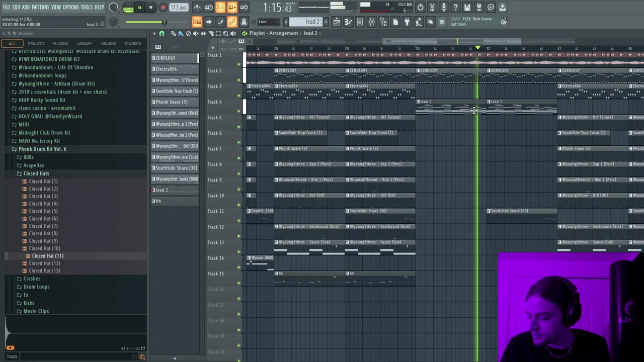Screen dimensions: 644x362
Task: Select the mute tool in Playlist
Action: (196, 34)
